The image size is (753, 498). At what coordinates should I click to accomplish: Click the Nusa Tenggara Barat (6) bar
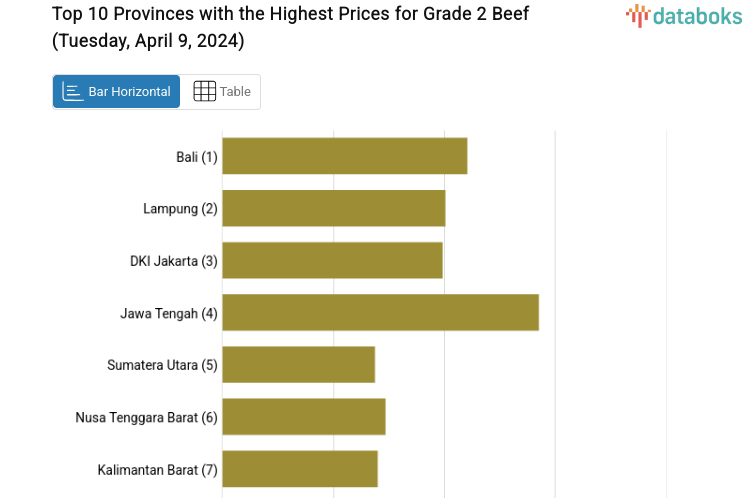tap(303, 417)
